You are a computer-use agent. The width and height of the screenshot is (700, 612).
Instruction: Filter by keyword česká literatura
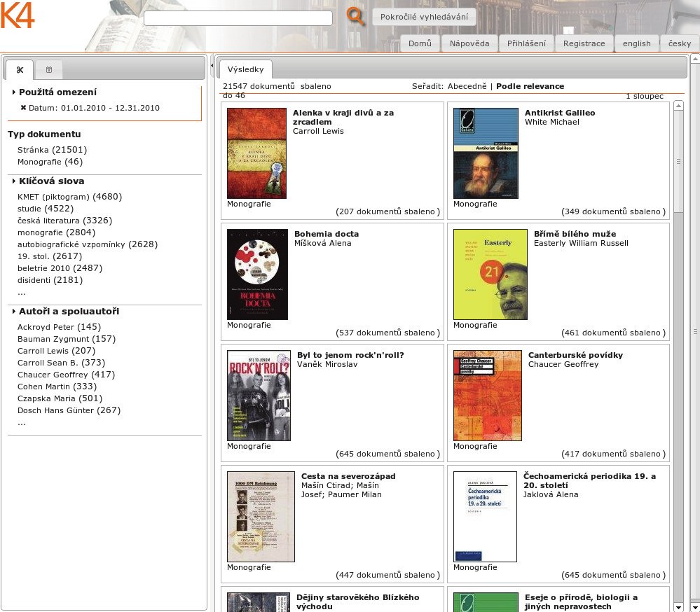(64, 221)
